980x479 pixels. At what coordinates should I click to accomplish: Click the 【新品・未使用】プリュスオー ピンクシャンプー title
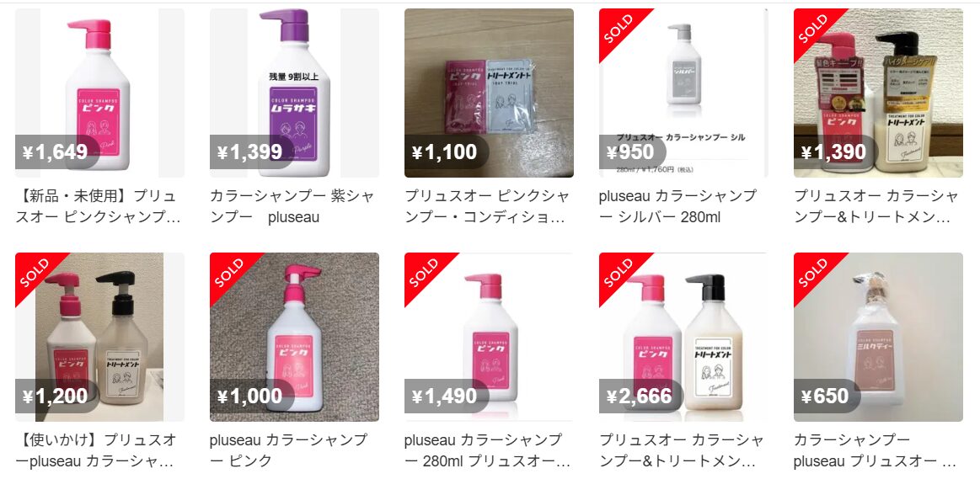click(x=98, y=207)
